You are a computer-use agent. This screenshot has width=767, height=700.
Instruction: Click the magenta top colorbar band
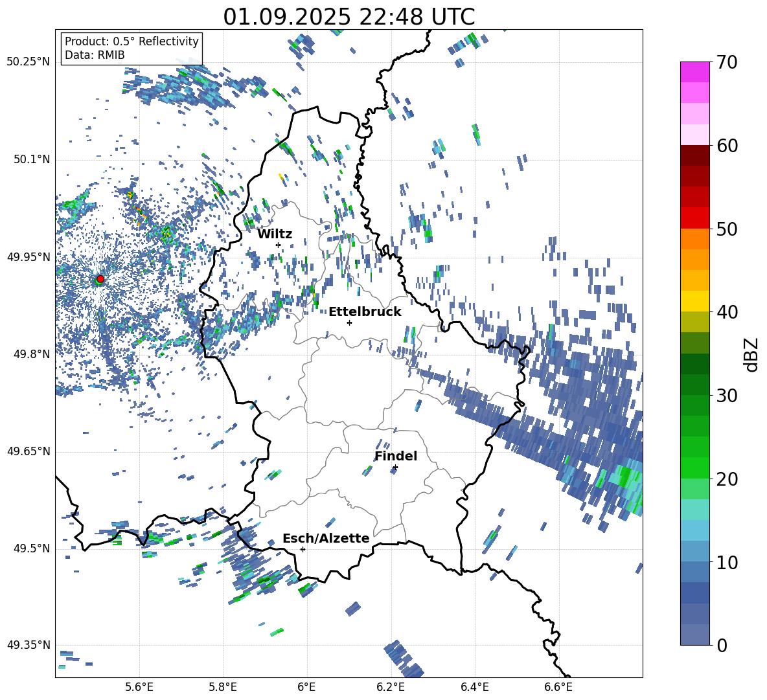coord(694,73)
